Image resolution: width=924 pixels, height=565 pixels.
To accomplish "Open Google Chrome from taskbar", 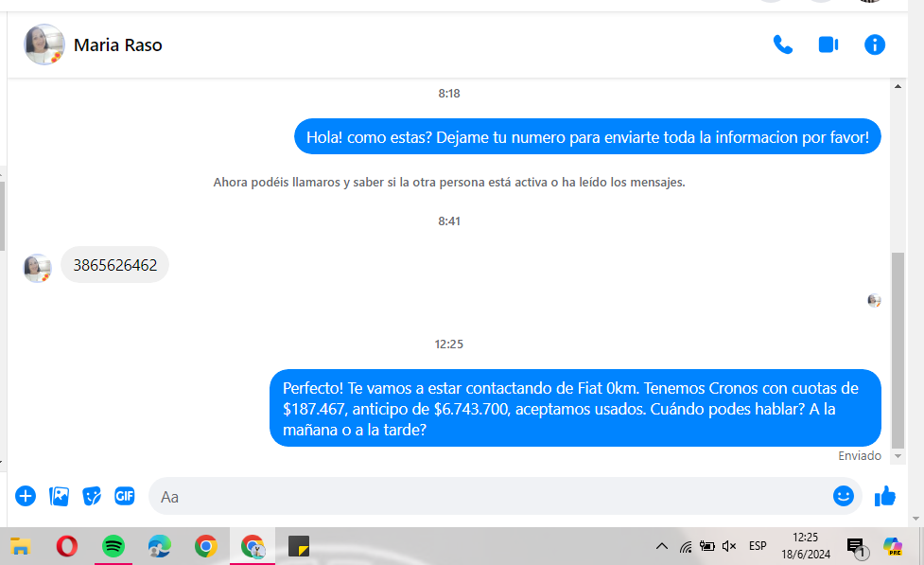I will click(205, 547).
